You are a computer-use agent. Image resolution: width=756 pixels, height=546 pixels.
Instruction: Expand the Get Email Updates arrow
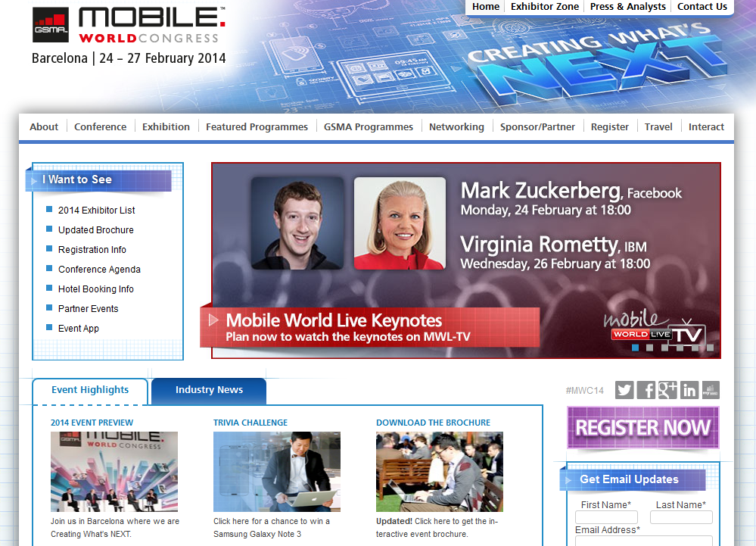pyautogui.click(x=568, y=480)
